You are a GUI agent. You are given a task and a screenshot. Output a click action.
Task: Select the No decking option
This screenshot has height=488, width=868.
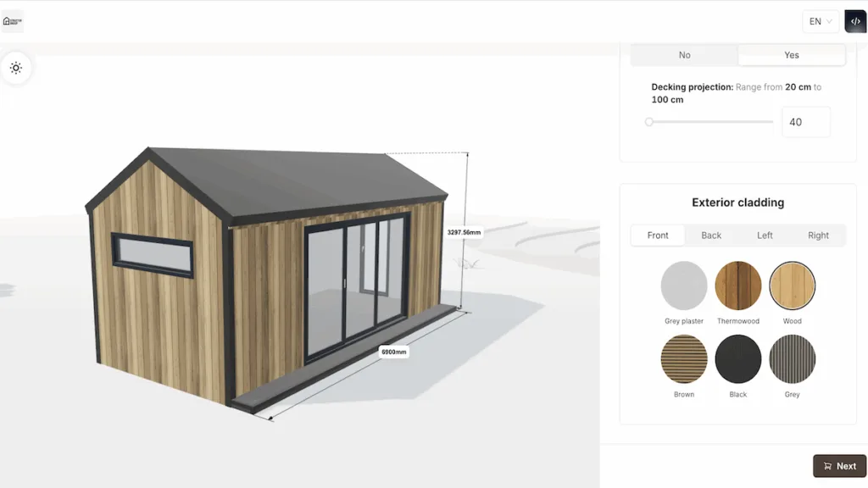click(x=684, y=55)
